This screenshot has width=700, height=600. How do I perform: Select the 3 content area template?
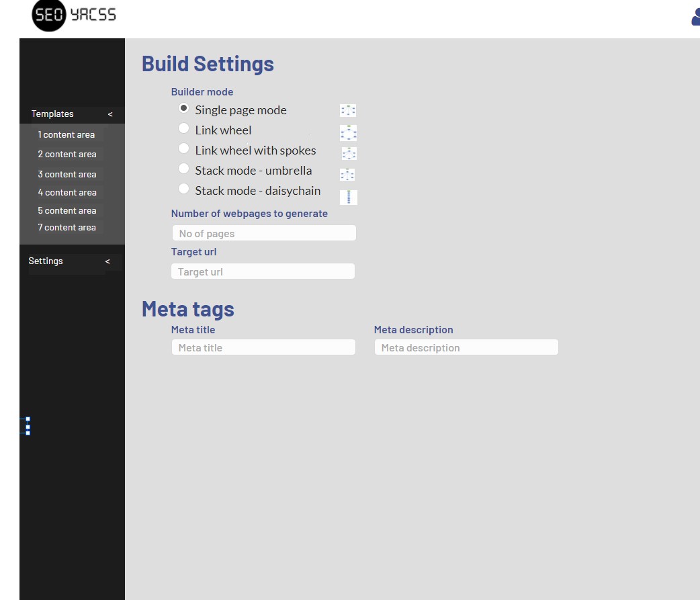(67, 174)
